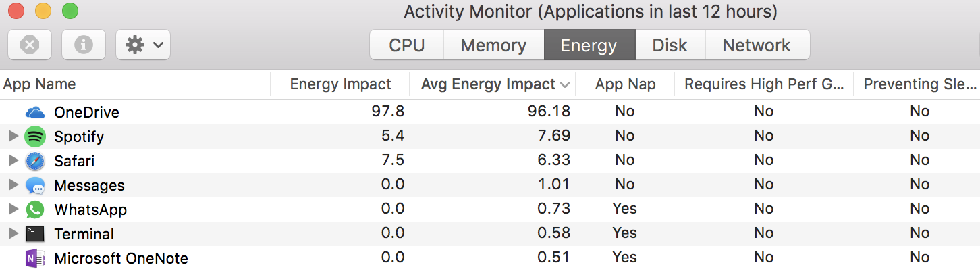
Task: Click OneDrive energy impact value 97.8
Action: (387, 111)
